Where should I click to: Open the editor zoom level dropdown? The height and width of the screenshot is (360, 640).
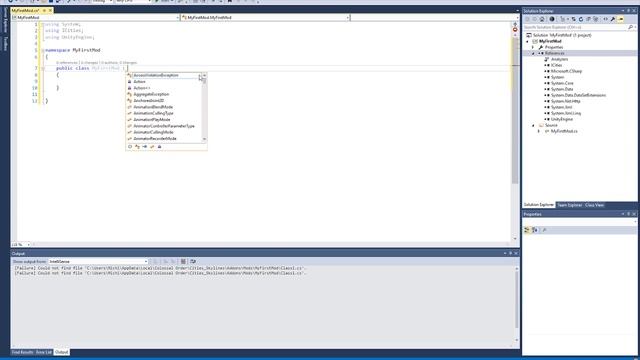(28, 244)
